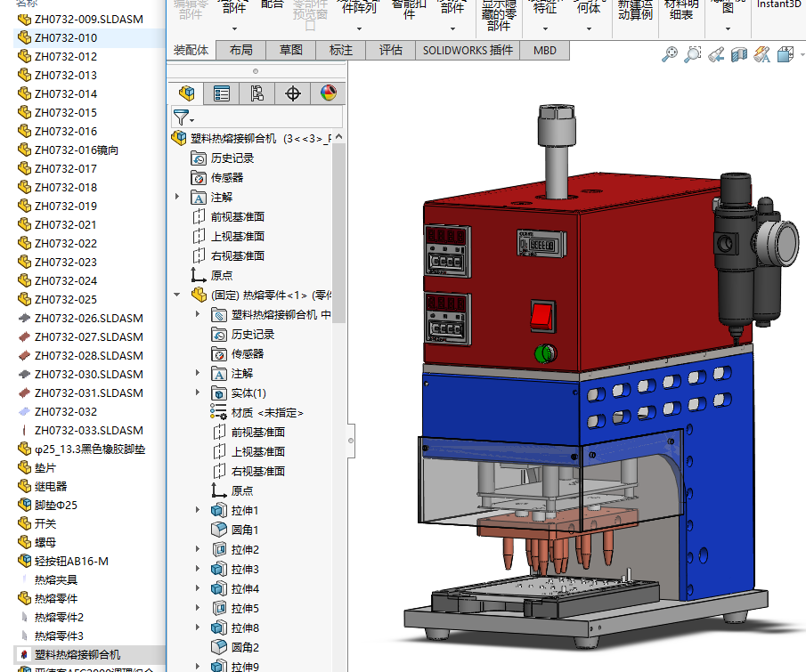The height and width of the screenshot is (672, 806).
Task: Select the 材质 <未指定> tree item
Action: click(x=267, y=412)
